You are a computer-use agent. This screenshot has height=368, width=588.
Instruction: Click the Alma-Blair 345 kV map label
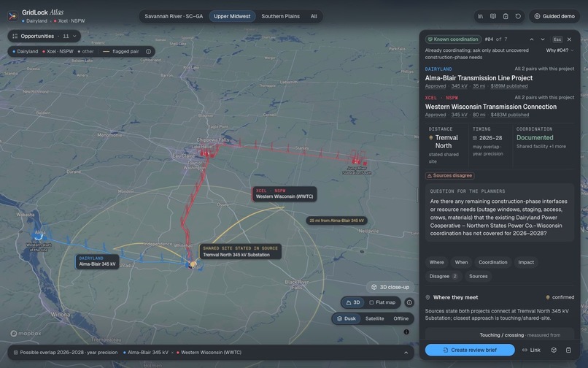pos(97,261)
